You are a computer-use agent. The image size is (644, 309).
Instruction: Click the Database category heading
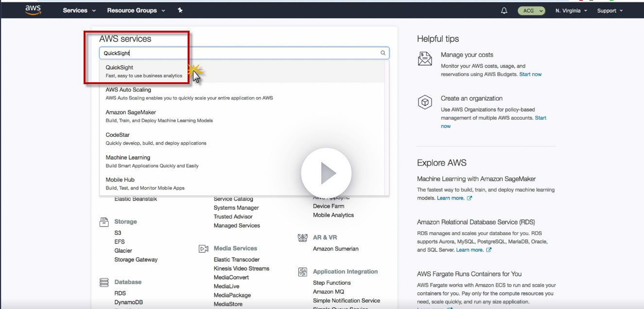click(x=128, y=282)
